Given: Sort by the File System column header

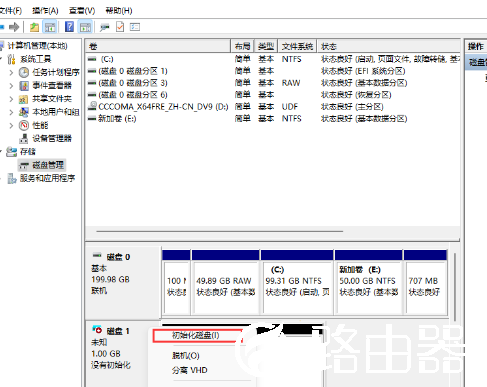Looking at the screenshot, I should [297, 46].
